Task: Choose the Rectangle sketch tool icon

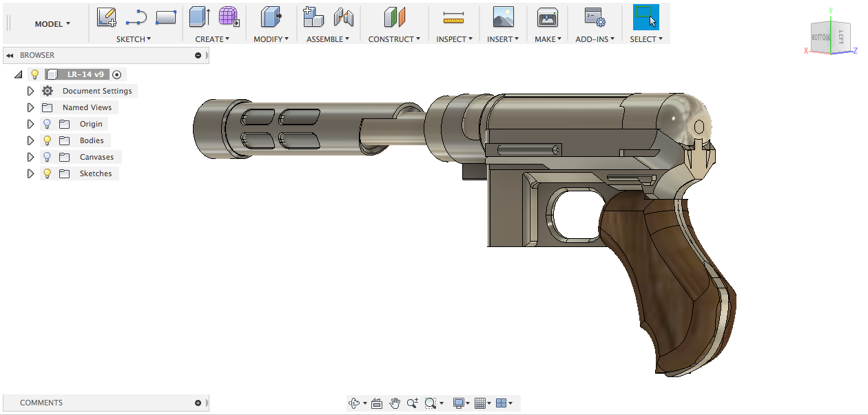Action: [166, 17]
